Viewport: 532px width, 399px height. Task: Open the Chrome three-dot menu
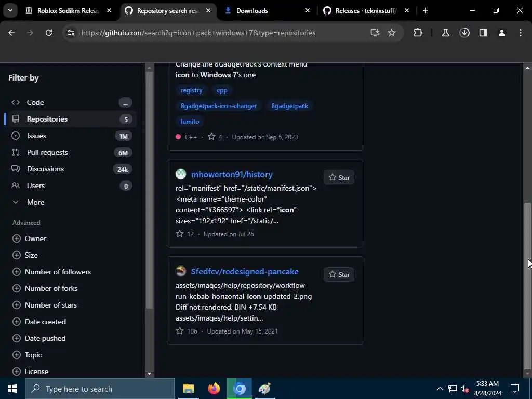point(520,33)
